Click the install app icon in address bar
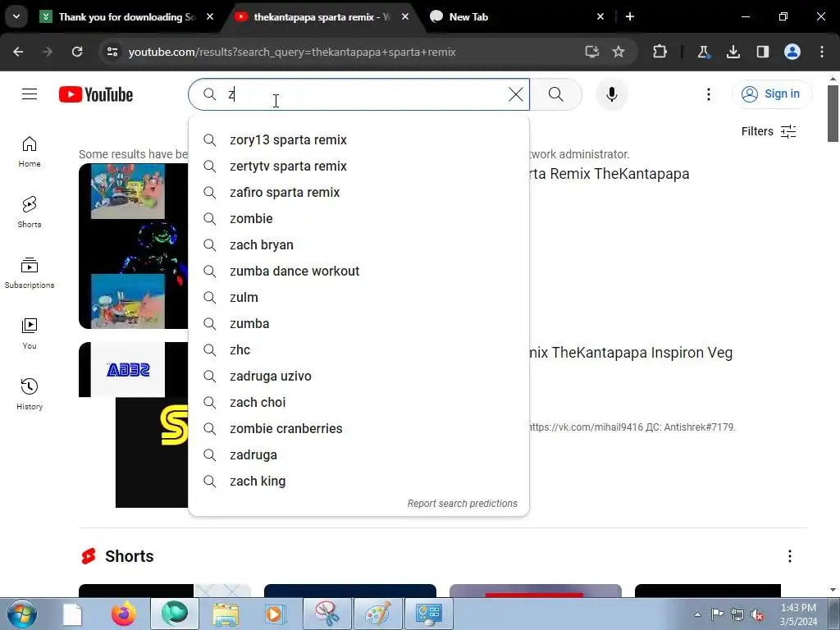This screenshot has height=630, width=840. coord(591,52)
